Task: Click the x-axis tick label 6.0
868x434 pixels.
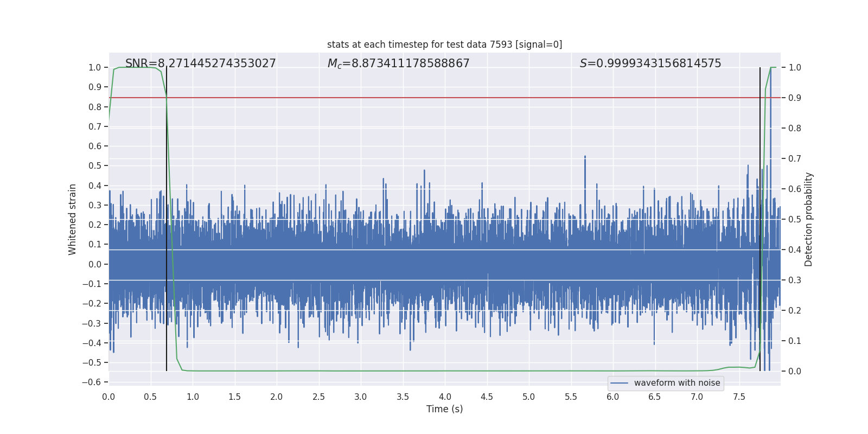Action: coord(613,397)
